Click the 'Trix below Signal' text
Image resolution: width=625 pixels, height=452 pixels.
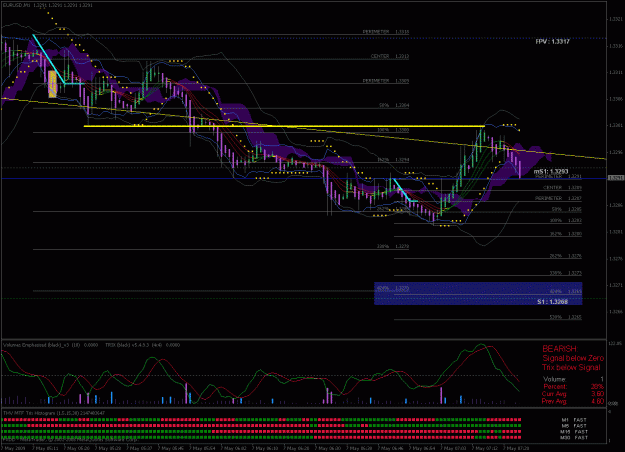pos(571,367)
